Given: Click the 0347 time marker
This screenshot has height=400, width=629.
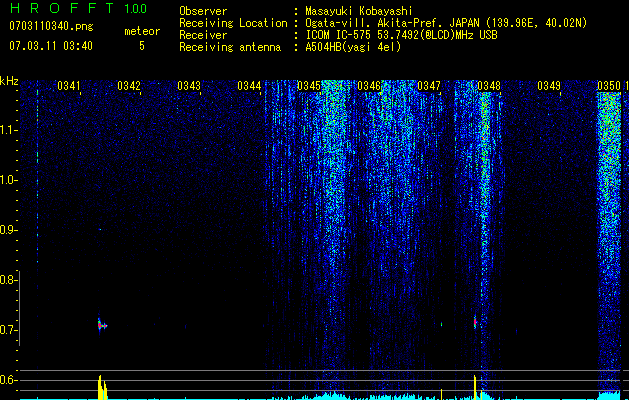Looking at the screenshot, I should coord(428,86).
